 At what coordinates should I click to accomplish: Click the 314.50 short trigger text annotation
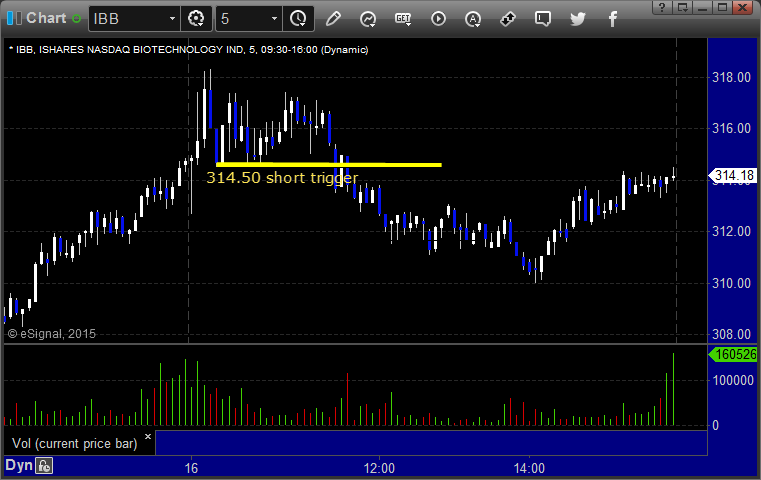pos(282,178)
